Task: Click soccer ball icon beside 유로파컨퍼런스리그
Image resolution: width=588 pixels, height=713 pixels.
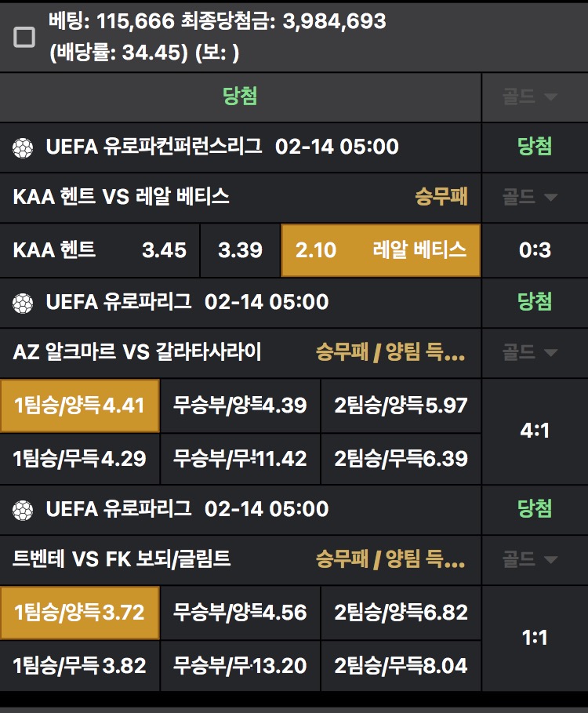Action: (x=24, y=147)
